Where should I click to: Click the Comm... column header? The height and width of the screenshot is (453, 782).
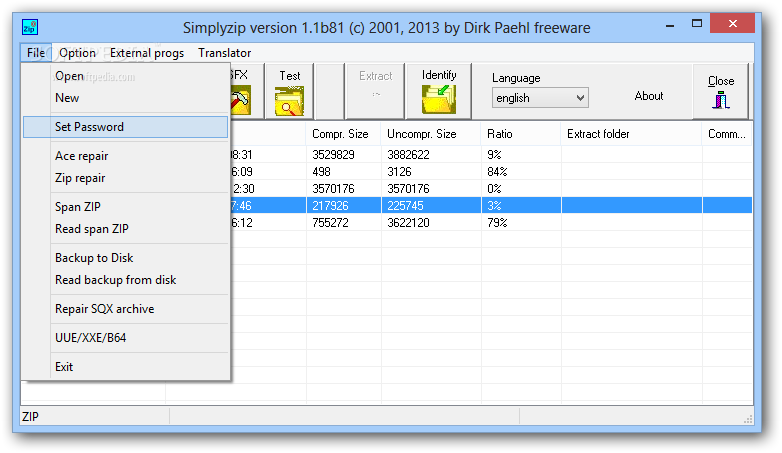click(x=727, y=134)
